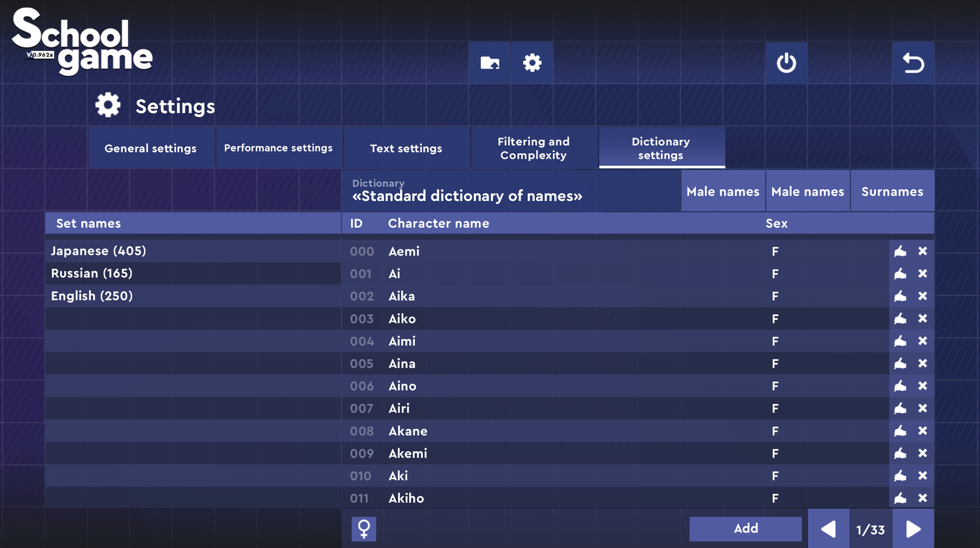The width and height of the screenshot is (980, 548).
Task: Open the load folder icon
Action: pos(489,63)
